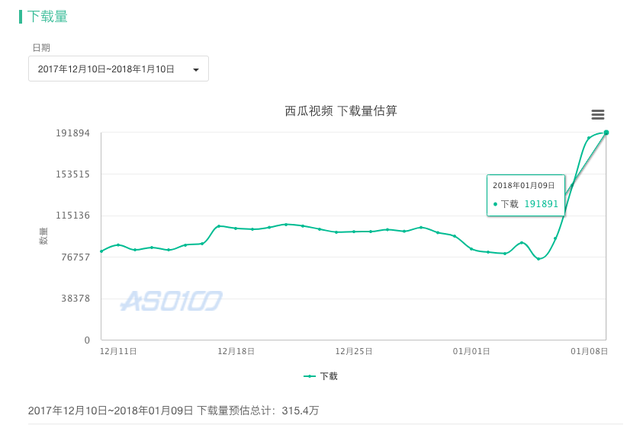630x425 pixels.
Task: Click the 下载量 section heading
Action: pos(47,17)
